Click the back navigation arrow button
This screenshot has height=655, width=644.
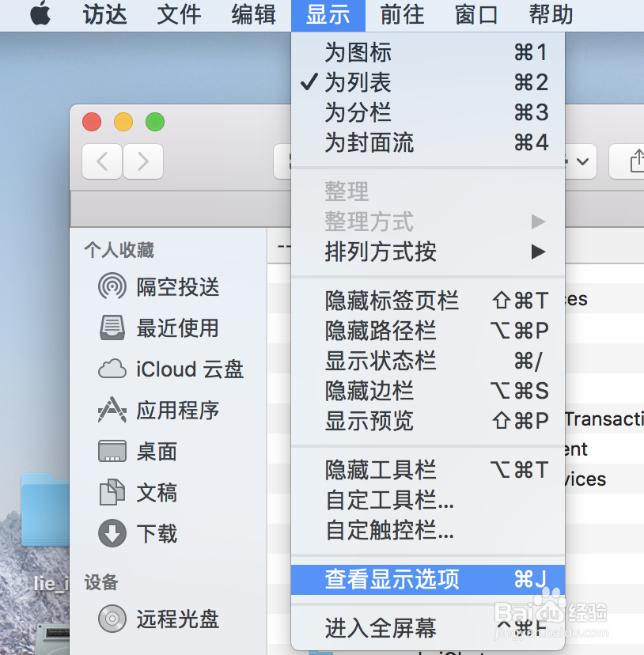point(101,161)
